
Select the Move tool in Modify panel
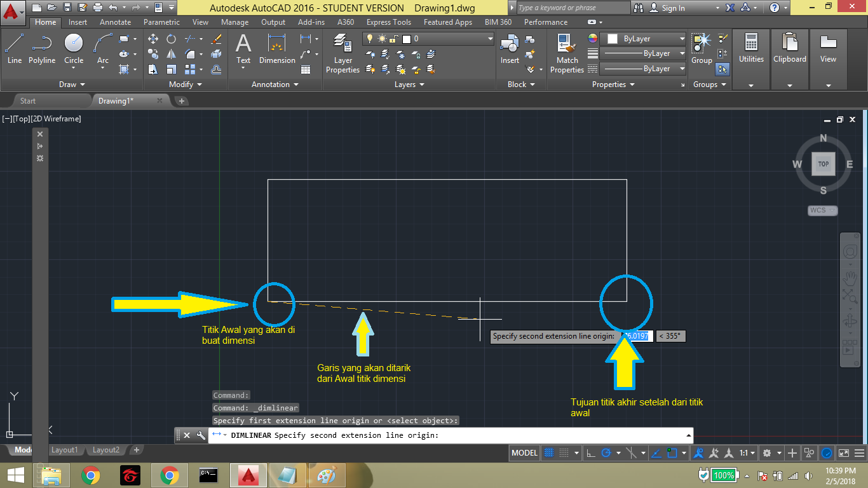pyautogui.click(x=153, y=38)
